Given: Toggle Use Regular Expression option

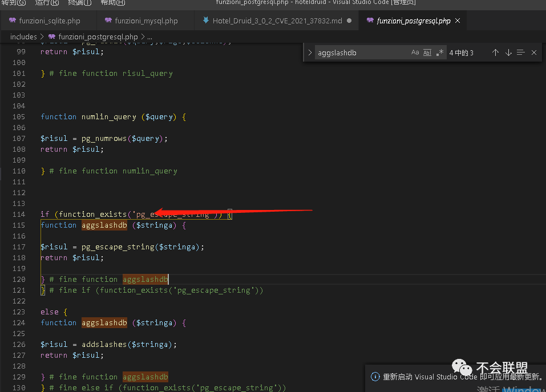Looking at the screenshot, I should click(x=439, y=52).
